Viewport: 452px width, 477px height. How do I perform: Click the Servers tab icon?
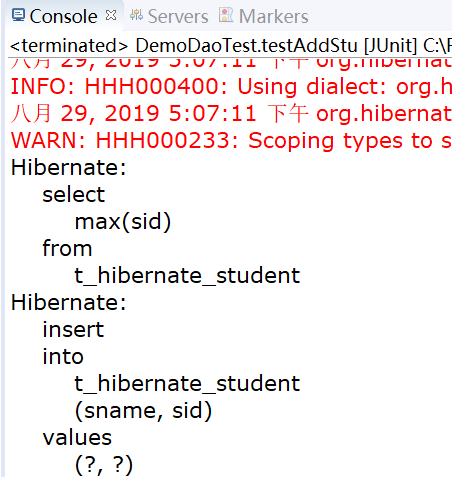pyautogui.click(x=136, y=15)
